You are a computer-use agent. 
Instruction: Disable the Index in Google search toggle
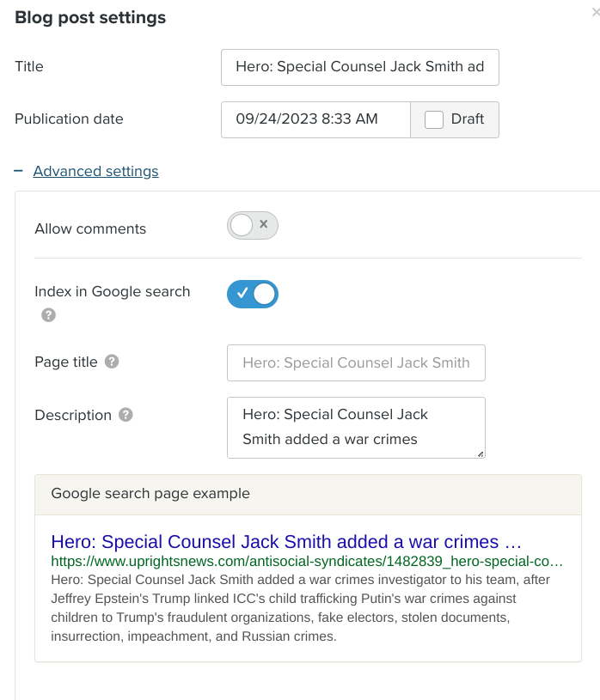click(x=252, y=294)
